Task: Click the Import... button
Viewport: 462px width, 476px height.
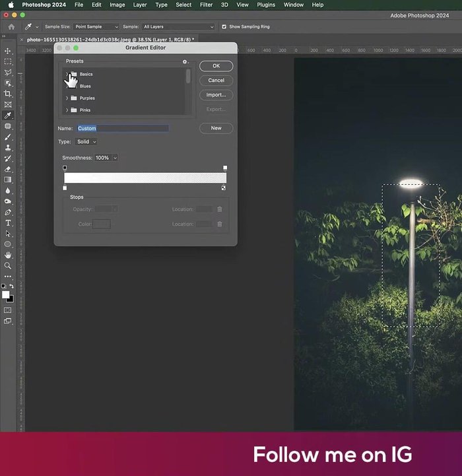Action: pyautogui.click(x=216, y=95)
